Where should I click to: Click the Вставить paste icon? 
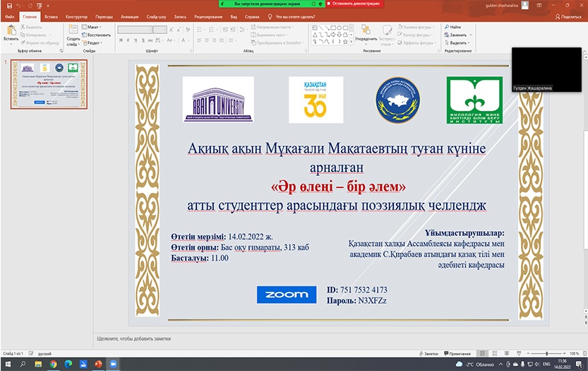click(11, 33)
